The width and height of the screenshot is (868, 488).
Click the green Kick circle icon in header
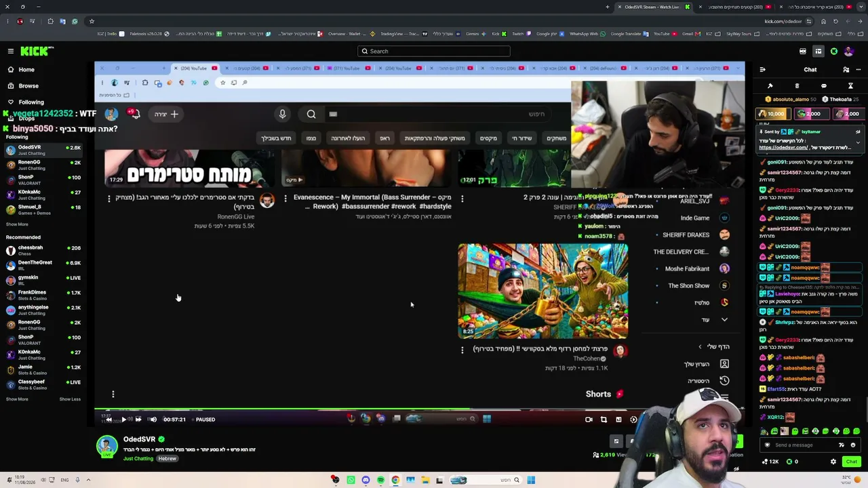click(834, 52)
